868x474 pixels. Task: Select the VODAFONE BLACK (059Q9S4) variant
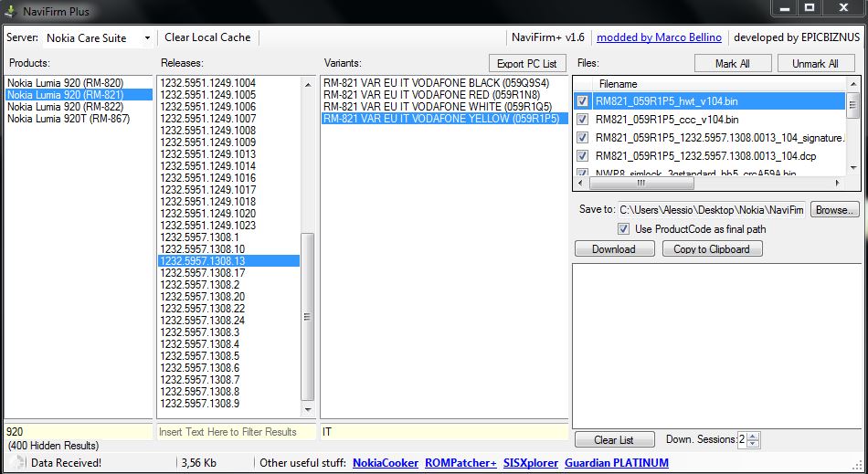click(x=445, y=83)
